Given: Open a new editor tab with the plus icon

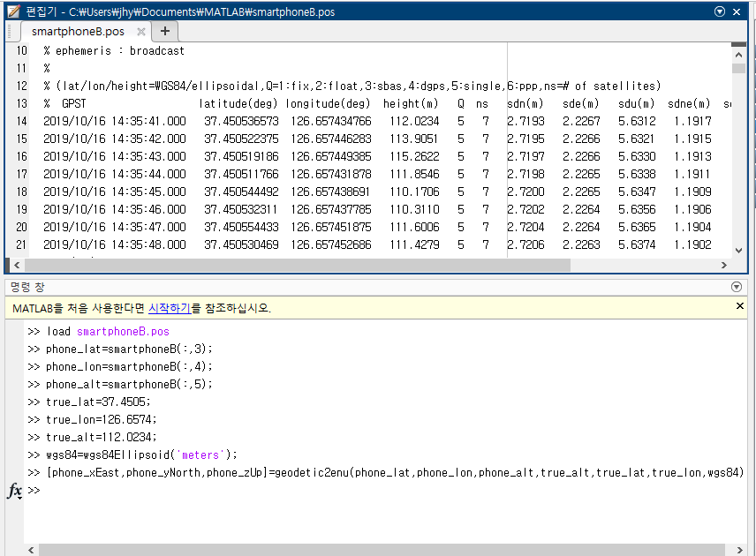Looking at the screenshot, I should [x=164, y=29].
